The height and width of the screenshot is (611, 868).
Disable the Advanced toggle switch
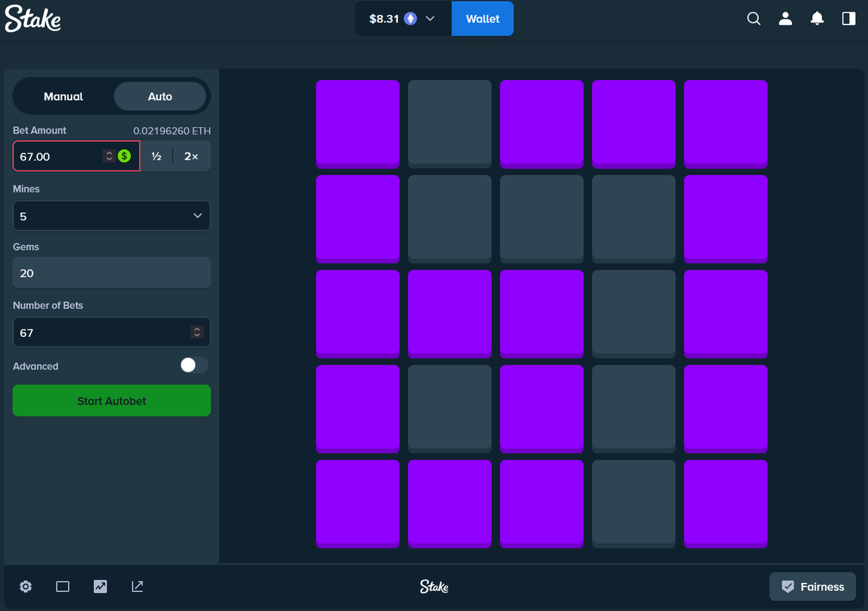click(x=193, y=366)
